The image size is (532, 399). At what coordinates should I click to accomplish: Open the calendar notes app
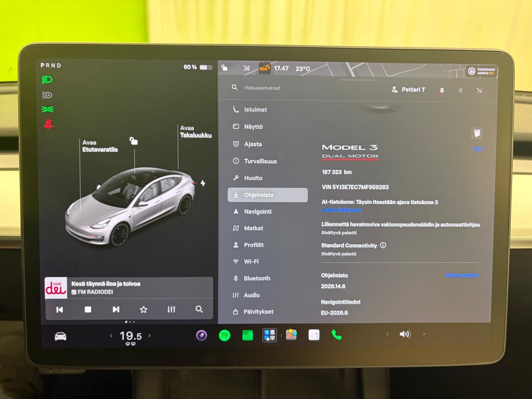click(x=314, y=335)
